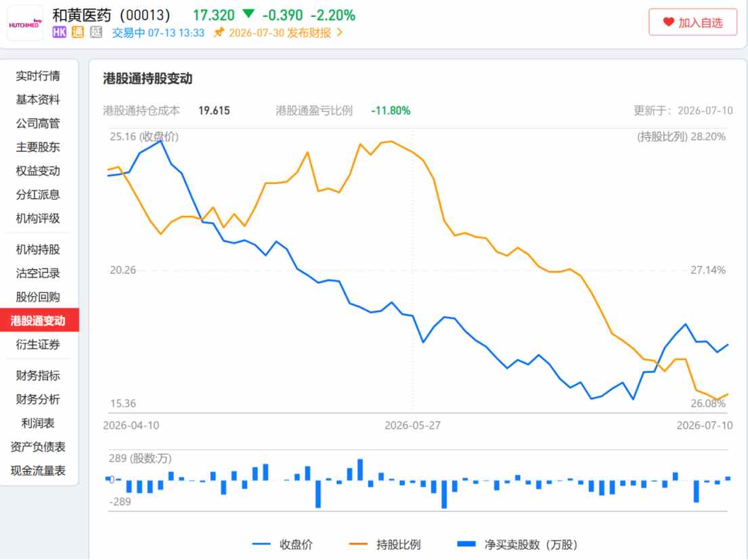This screenshot has width=748, height=560.
Task: Click orange 持股比例 legend line swatch
Action: click(358, 544)
